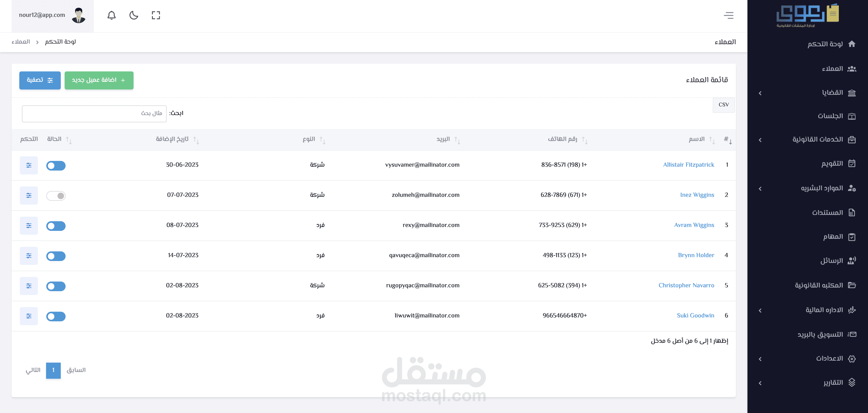Enable status toggle for Inez Wiggins
The width and height of the screenshot is (868, 413).
pyautogui.click(x=56, y=196)
